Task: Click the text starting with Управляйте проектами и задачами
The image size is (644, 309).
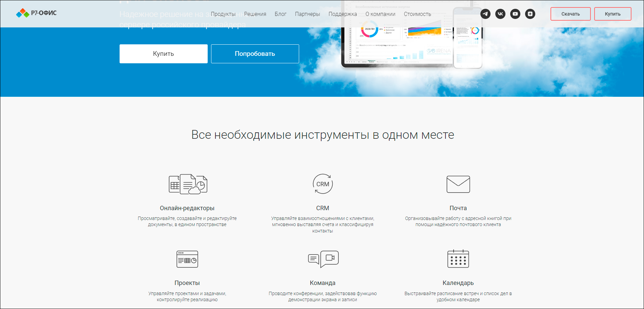Action: [187, 296]
